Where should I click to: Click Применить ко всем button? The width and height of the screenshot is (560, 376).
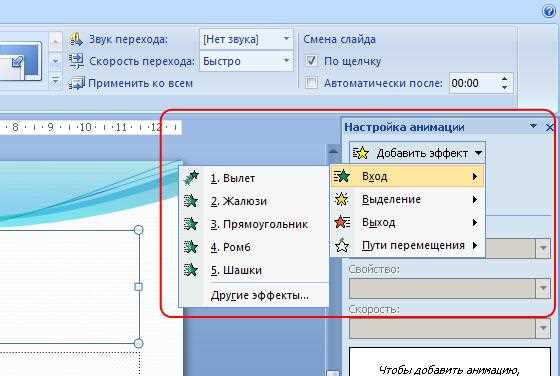[x=131, y=83]
